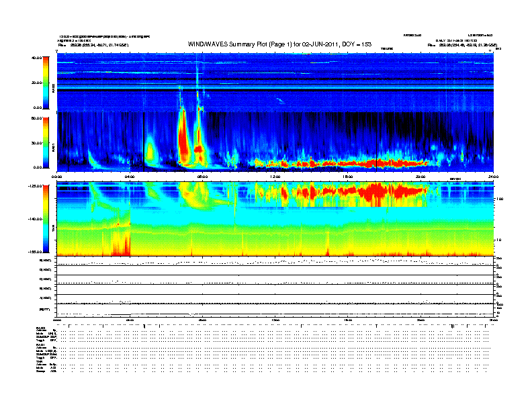Click the RAD2 heading in the status table
This screenshot has width=532, height=411.
(x=40, y=328)
